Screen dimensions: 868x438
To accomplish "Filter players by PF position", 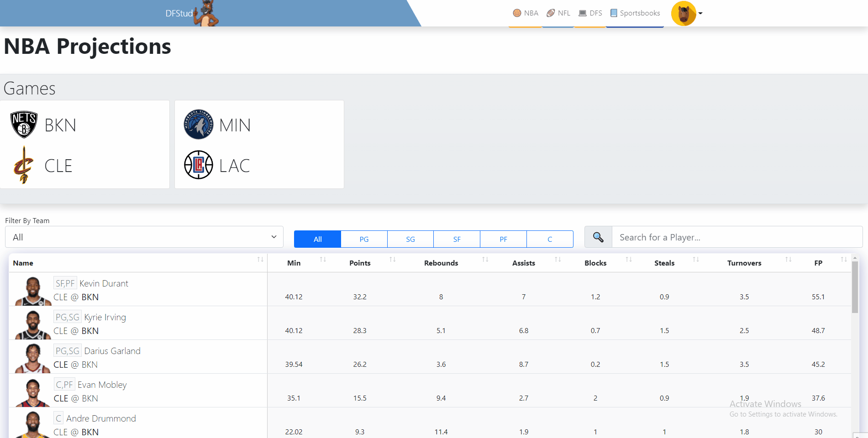I will click(x=503, y=239).
